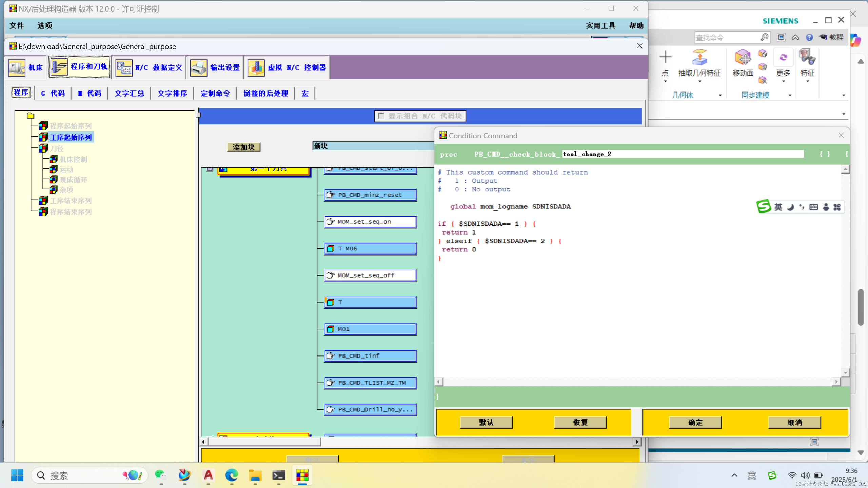The image size is (868, 488).
Task: Select 工序结束序列 tree node
Action: (71, 201)
